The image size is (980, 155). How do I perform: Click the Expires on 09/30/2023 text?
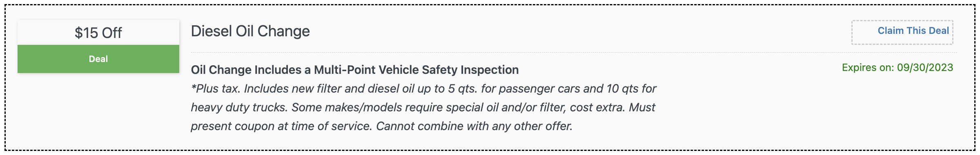(x=898, y=68)
